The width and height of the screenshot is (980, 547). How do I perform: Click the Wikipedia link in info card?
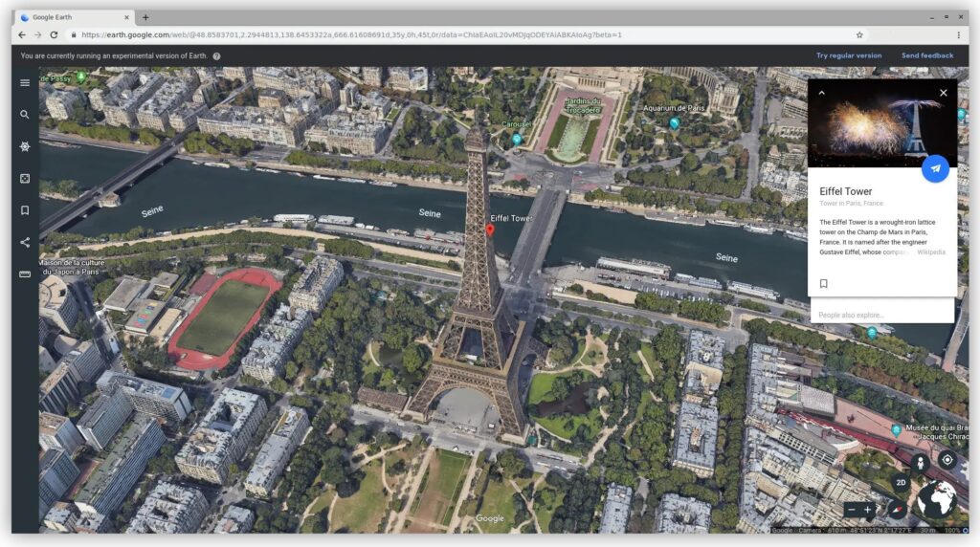[x=931, y=252]
